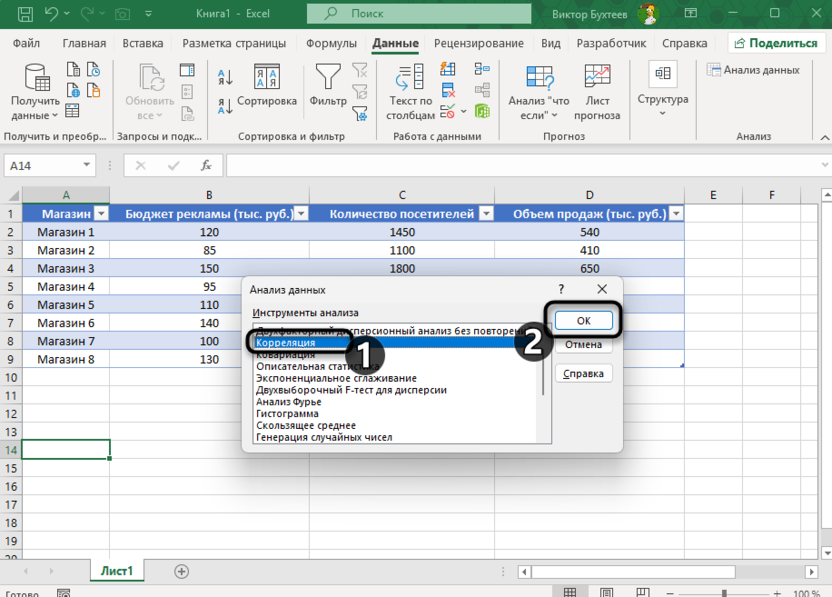The width and height of the screenshot is (832, 597).
Task: Click the Insert Function fx icon
Action: click(205, 165)
